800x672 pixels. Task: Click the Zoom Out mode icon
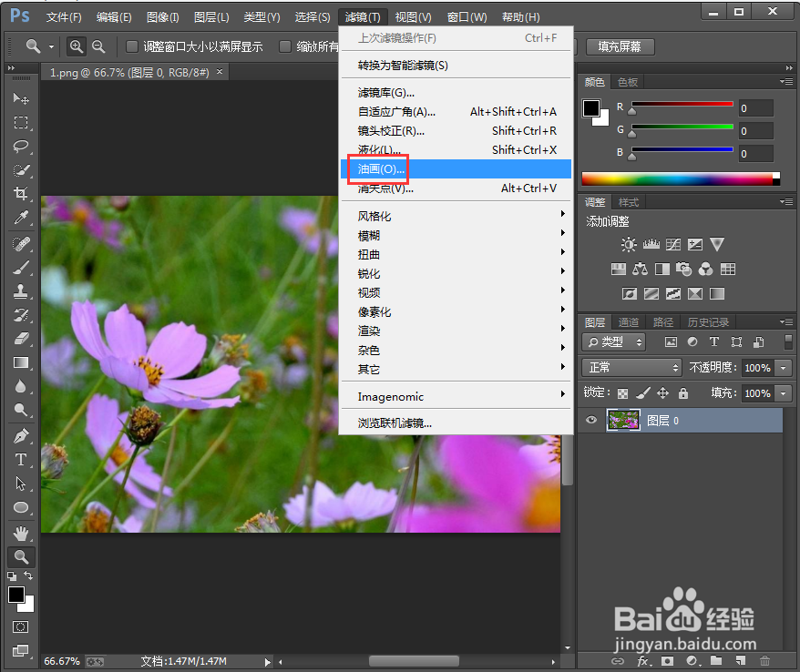(x=98, y=47)
